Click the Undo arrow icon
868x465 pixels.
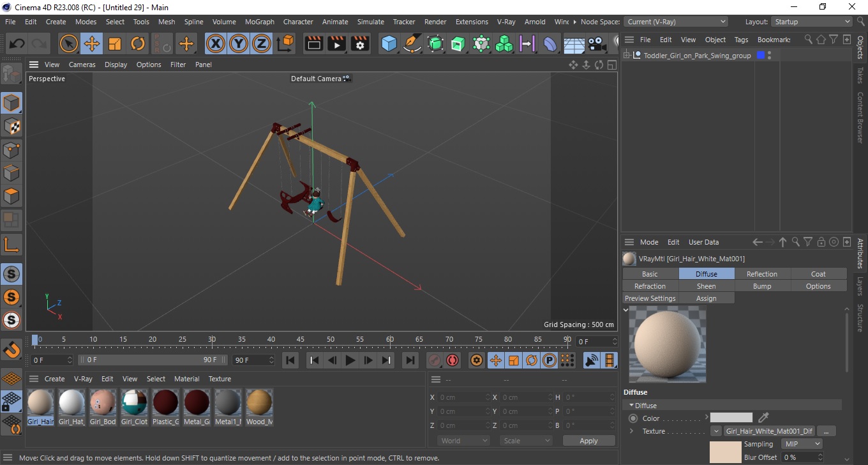coord(17,43)
